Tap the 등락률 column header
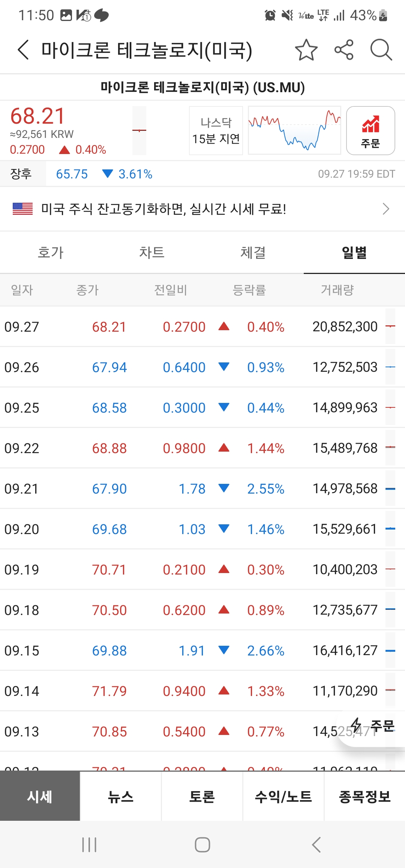This screenshot has height=868, width=405. pyautogui.click(x=249, y=290)
